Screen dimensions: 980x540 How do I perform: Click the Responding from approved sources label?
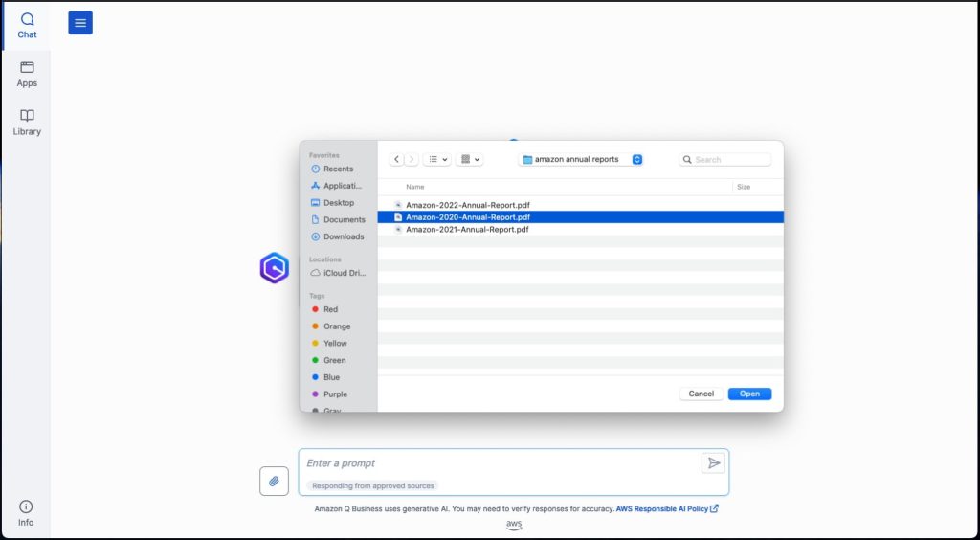pyautogui.click(x=373, y=485)
